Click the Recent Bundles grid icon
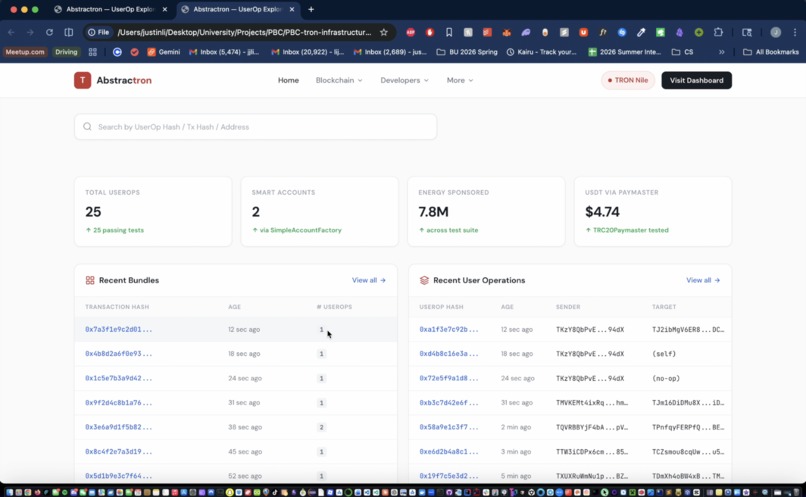Screen dimensions: 806x497 coord(90,280)
